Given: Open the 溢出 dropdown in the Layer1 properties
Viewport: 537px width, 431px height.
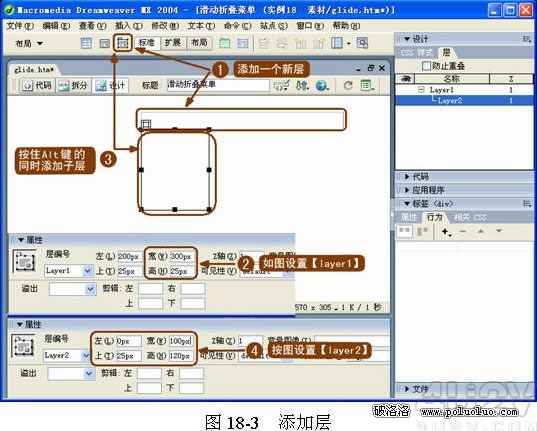Looking at the screenshot, I should (x=90, y=289).
